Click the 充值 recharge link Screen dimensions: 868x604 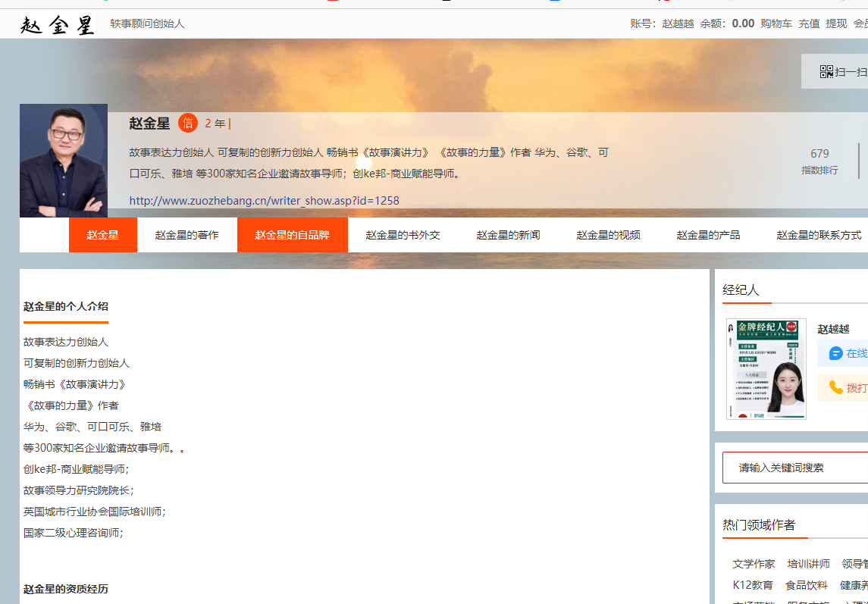[x=809, y=23]
